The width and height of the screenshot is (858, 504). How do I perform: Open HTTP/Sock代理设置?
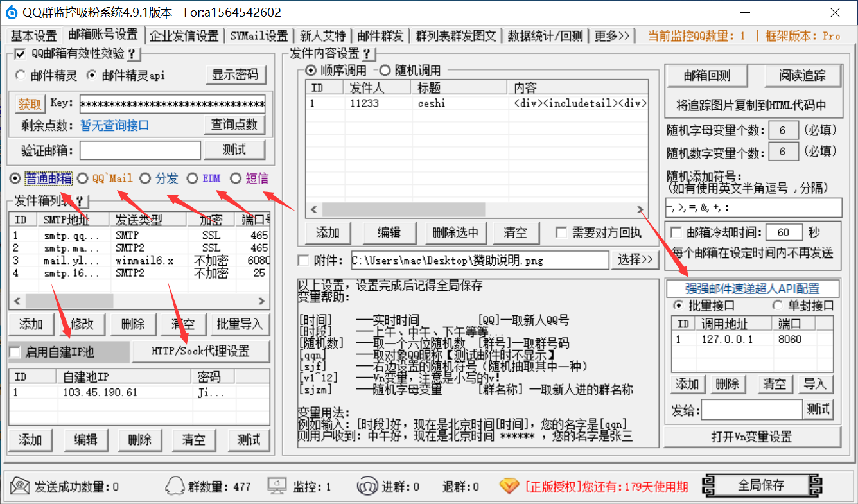click(200, 351)
